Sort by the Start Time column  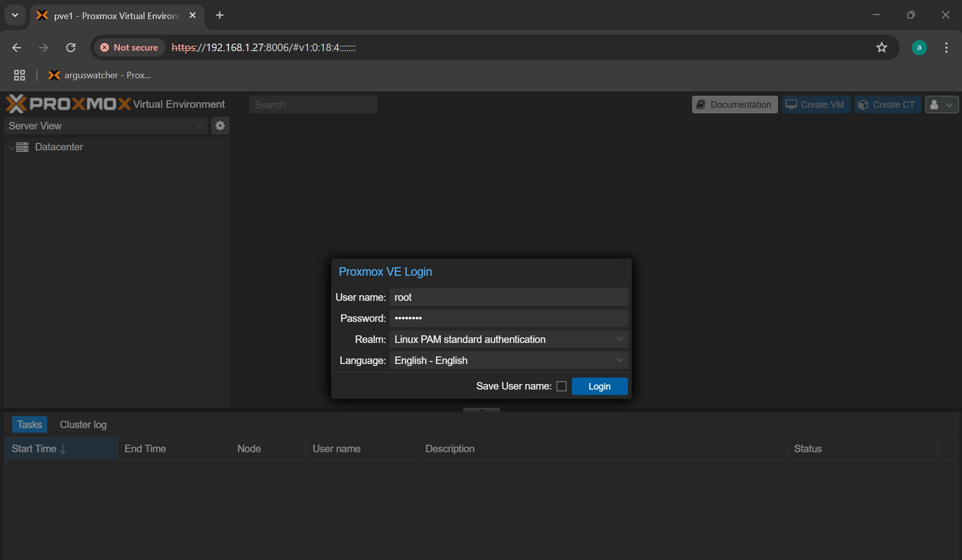61,449
